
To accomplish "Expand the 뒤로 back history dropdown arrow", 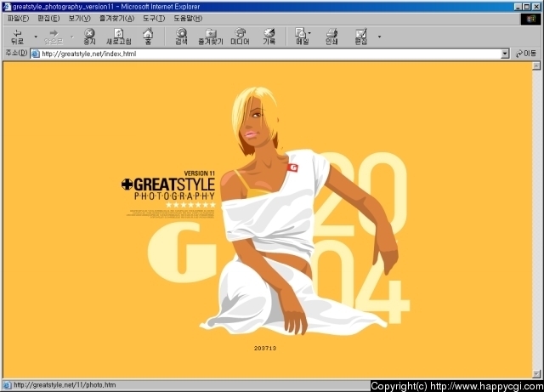I will (x=36, y=37).
